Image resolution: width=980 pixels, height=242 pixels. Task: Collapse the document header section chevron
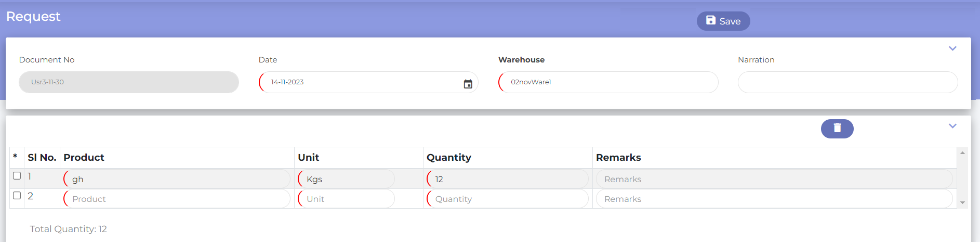coord(952,48)
